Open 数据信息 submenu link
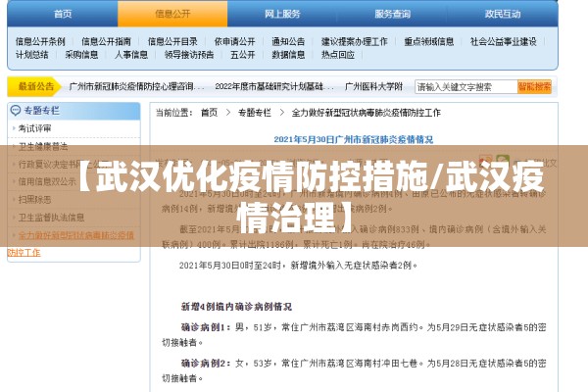Screen dimensions: 588x392 click(x=288, y=55)
